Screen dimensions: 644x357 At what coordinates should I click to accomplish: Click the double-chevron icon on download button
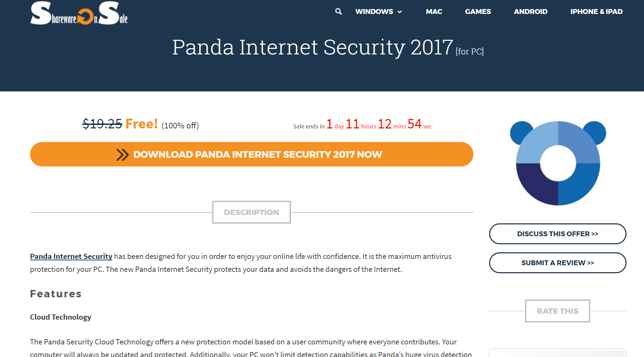[x=122, y=155]
